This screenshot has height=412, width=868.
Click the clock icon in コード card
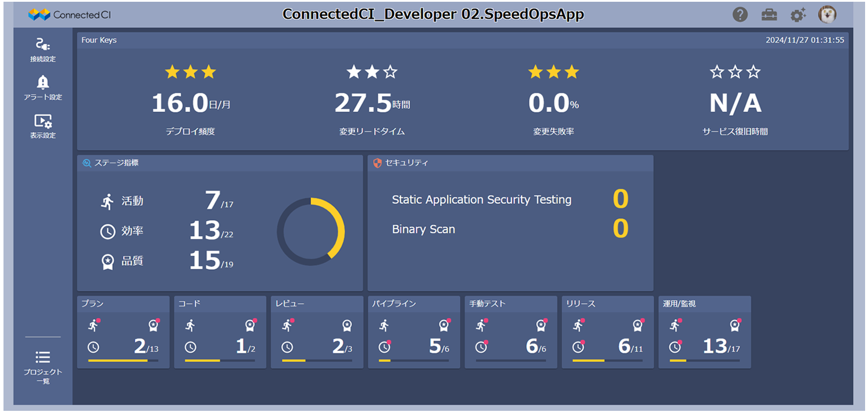click(190, 347)
